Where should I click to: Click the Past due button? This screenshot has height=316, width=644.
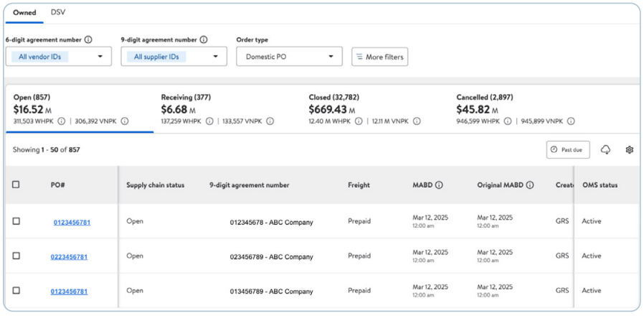pyautogui.click(x=568, y=150)
